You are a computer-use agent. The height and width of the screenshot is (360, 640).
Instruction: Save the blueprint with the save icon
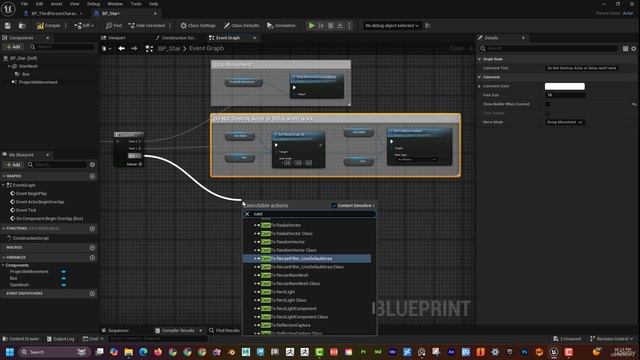click(8, 26)
